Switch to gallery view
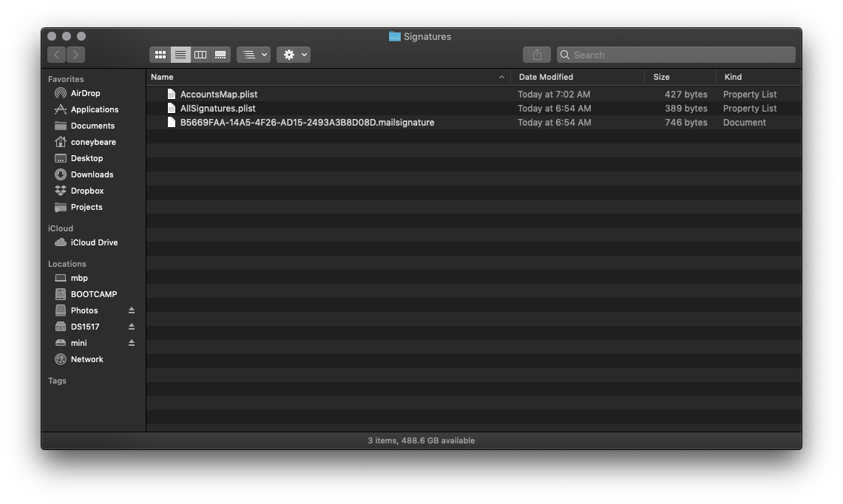Image resolution: width=843 pixels, height=504 pixels. point(220,55)
